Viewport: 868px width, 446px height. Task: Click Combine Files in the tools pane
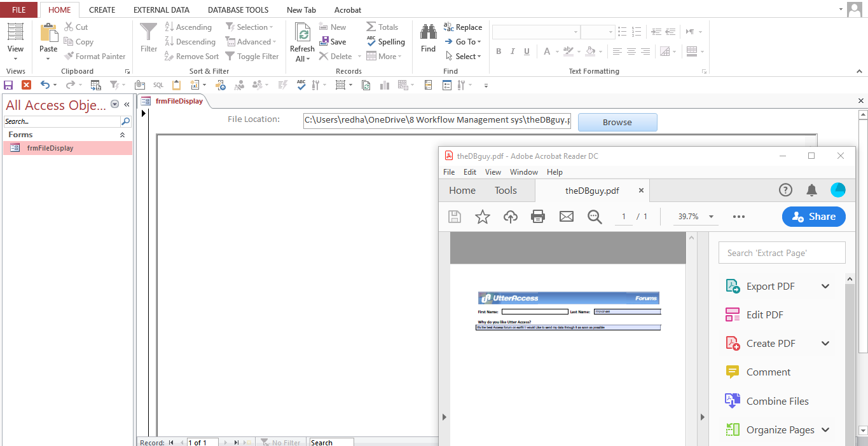point(767,402)
